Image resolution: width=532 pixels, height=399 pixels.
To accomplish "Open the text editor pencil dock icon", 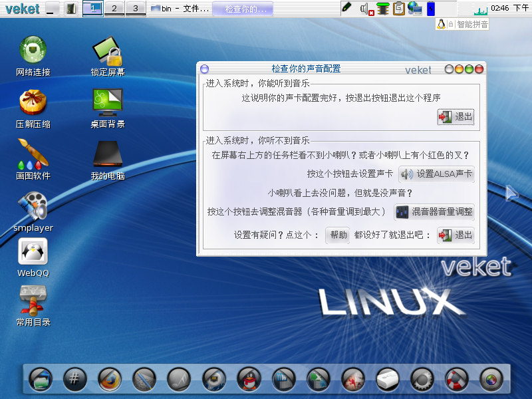I will [144, 379].
